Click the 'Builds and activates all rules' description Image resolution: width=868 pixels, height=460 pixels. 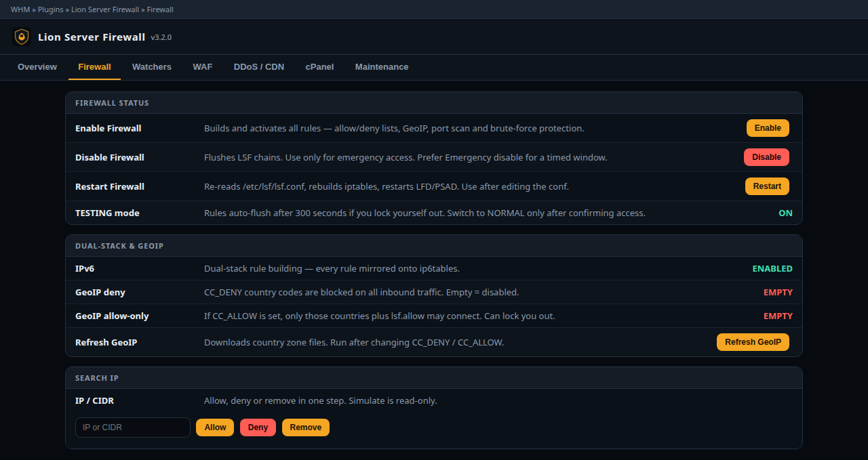coord(394,128)
